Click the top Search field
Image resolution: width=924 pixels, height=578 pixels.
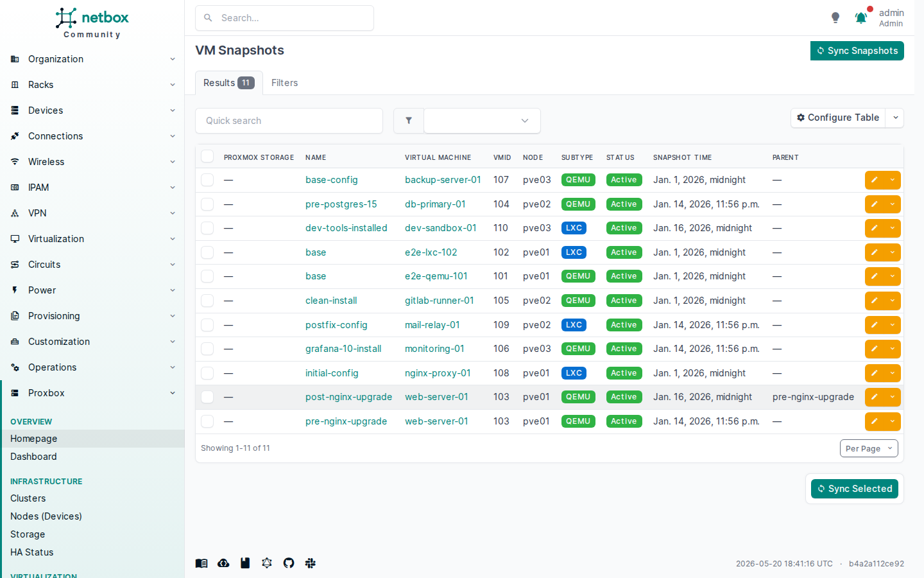pos(284,18)
